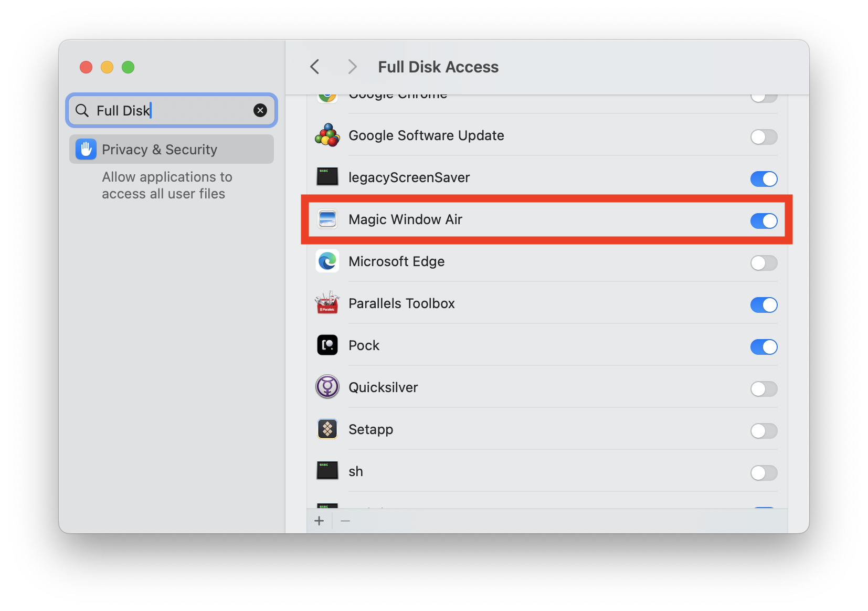
Task: Enable Microsoft Edge full disk access
Action: pyautogui.click(x=764, y=263)
